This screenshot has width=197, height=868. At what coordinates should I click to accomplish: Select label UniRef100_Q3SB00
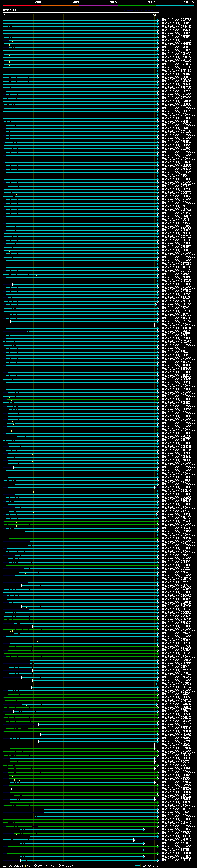[177, 531]
